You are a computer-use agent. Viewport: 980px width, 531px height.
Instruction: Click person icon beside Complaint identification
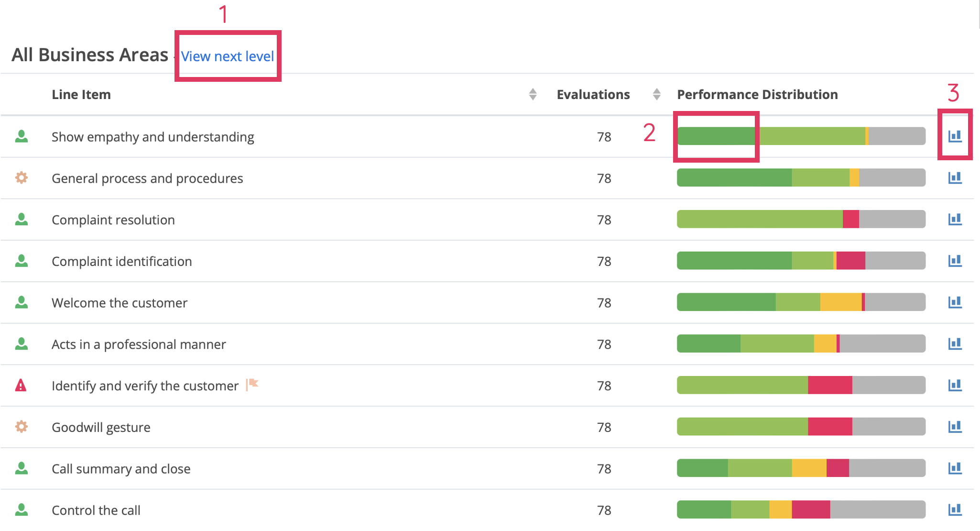coord(21,261)
